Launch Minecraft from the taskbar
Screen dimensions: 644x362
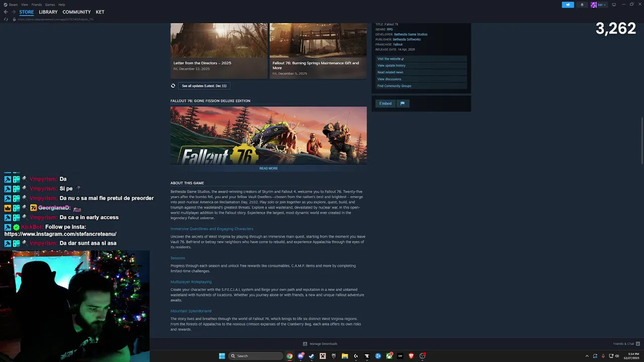(x=323, y=356)
